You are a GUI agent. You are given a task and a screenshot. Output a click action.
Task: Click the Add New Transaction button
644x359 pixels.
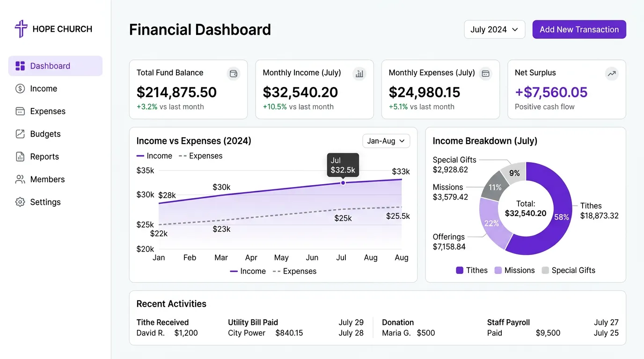(579, 29)
